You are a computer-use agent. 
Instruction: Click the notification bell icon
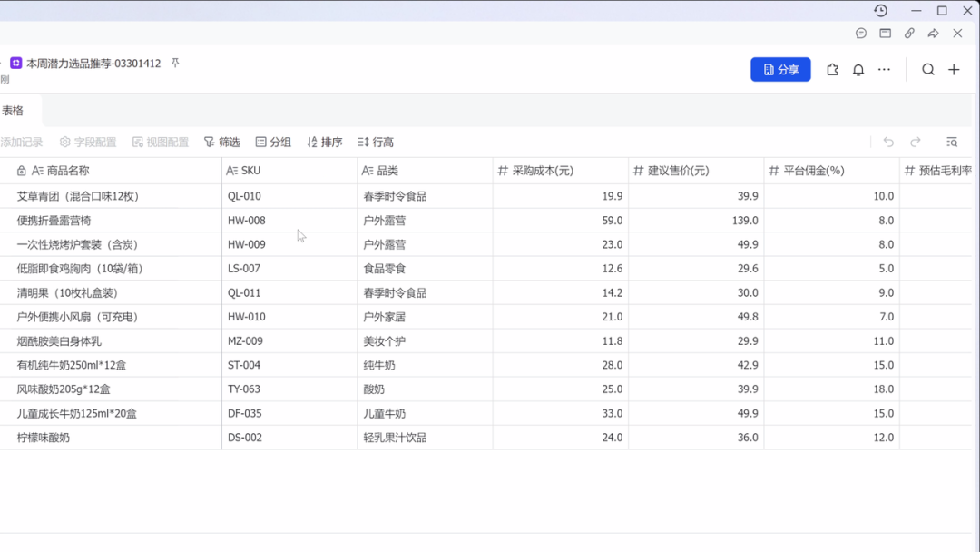click(858, 70)
